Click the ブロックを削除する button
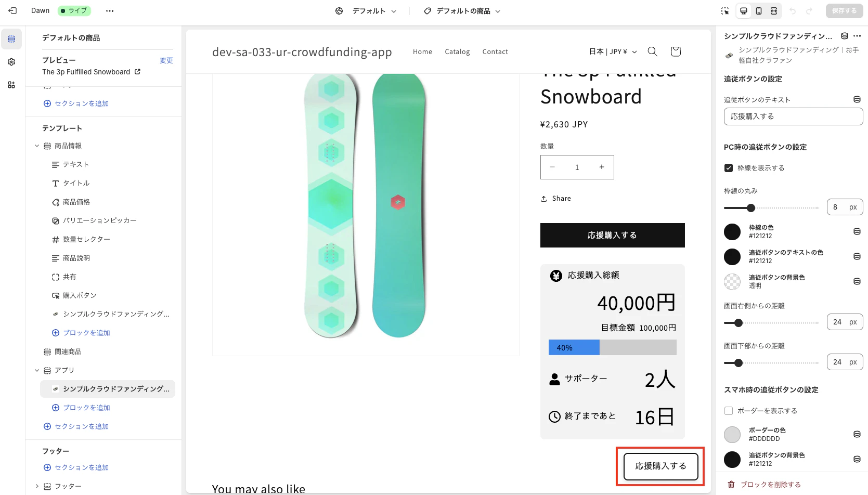 click(764, 485)
